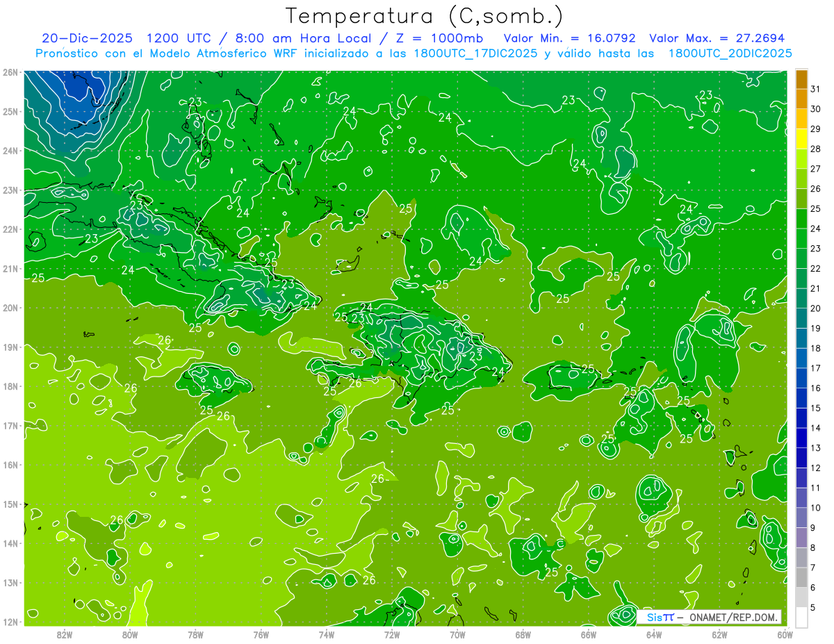Click the 24N latitude axis label

point(10,151)
